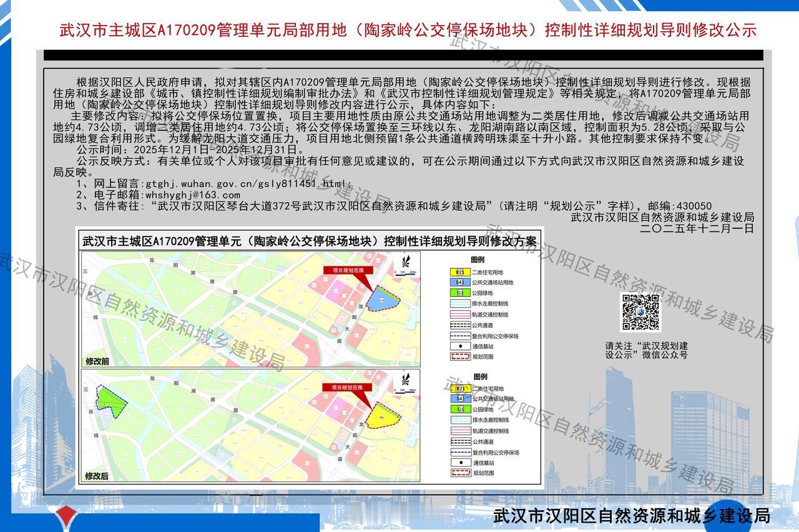Click the red 项目规划范围 callout on the top map
The height and width of the screenshot is (532, 799).
tap(348, 269)
